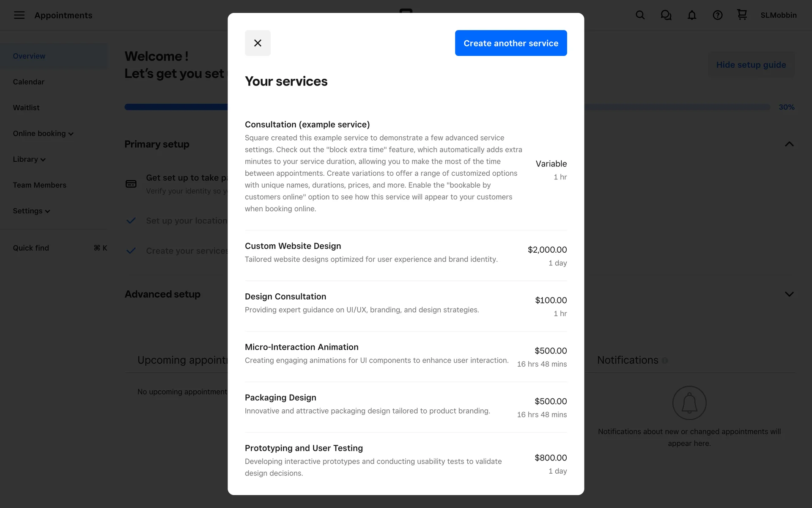This screenshot has width=812, height=508.
Task: Click the Create your services checkmark
Action: [131, 251]
